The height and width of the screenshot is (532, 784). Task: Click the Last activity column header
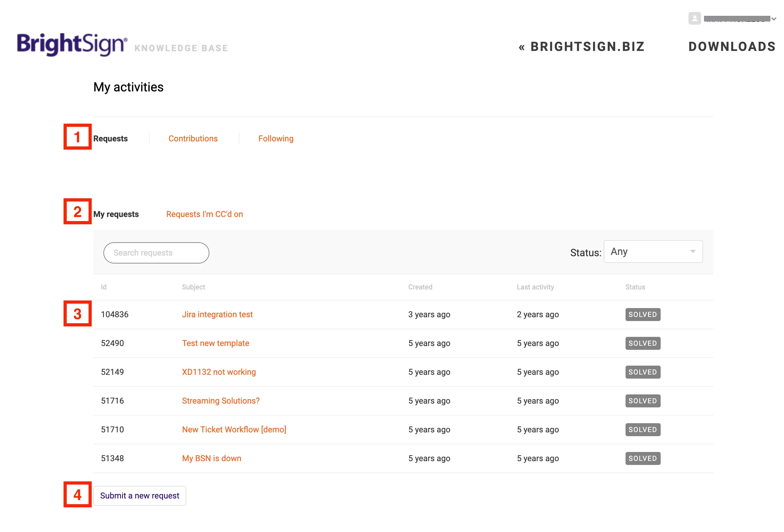[535, 287]
